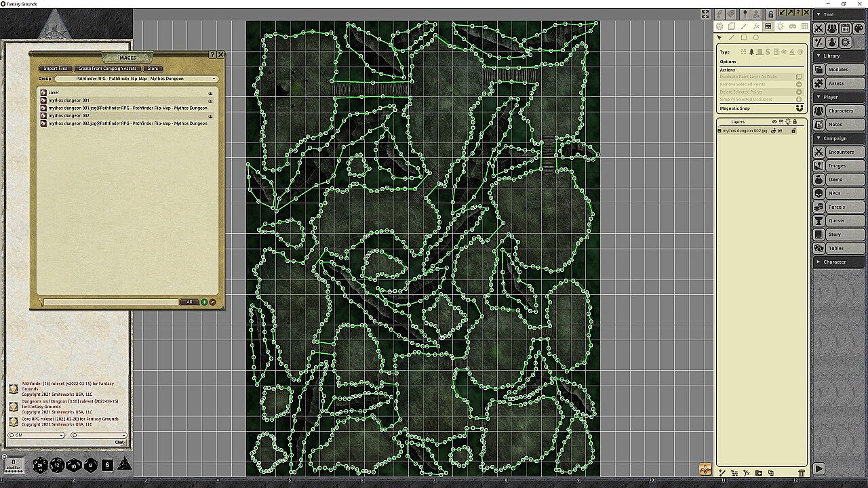Open the FX effects toolbar tab
This screenshot has height=488, width=868.
point(756,26)
